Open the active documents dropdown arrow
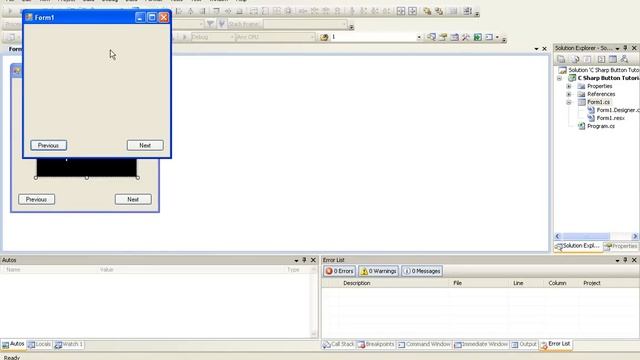The height and width of the screenshot is (360, 640). 536,49
